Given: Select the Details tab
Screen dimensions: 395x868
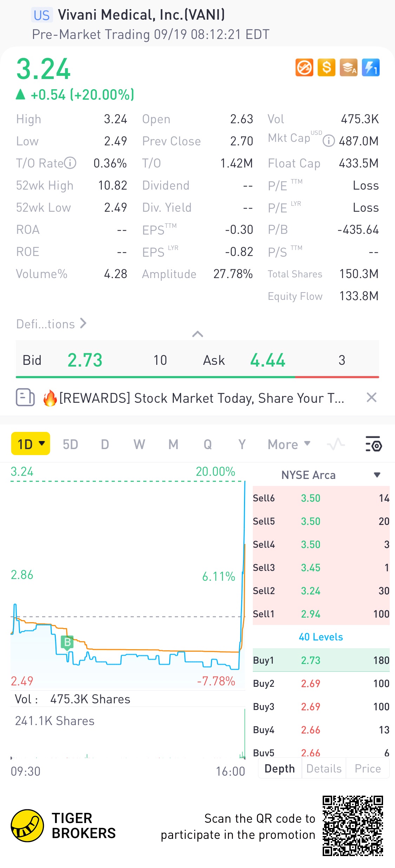Looking at the screenshot, I should [324, 769].
